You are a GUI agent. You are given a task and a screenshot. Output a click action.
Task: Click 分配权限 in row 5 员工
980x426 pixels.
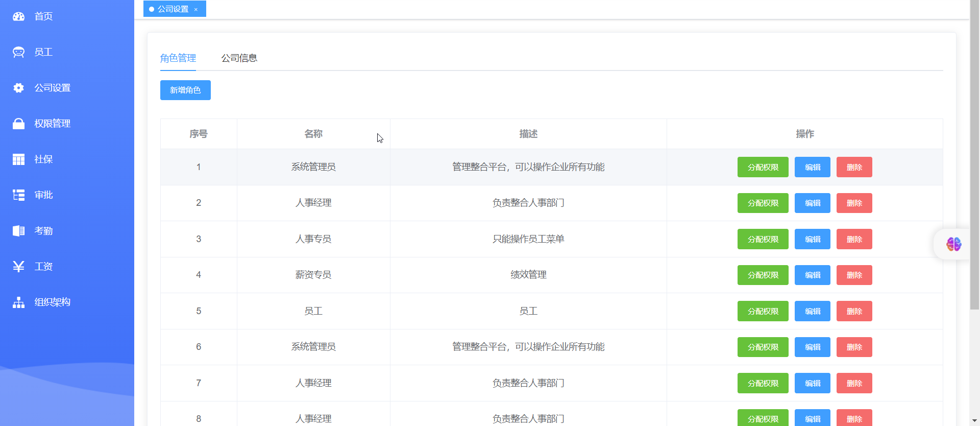pyautogui.click(x=763, y=311)
